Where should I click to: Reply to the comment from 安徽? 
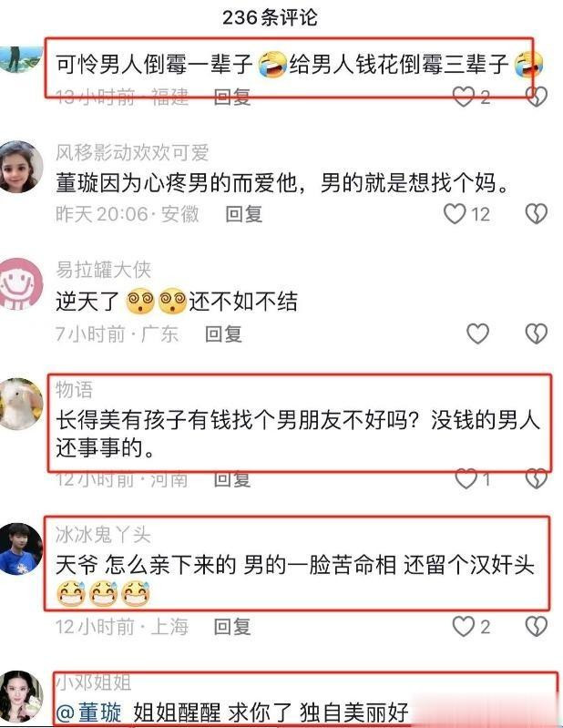coord(243,214)
